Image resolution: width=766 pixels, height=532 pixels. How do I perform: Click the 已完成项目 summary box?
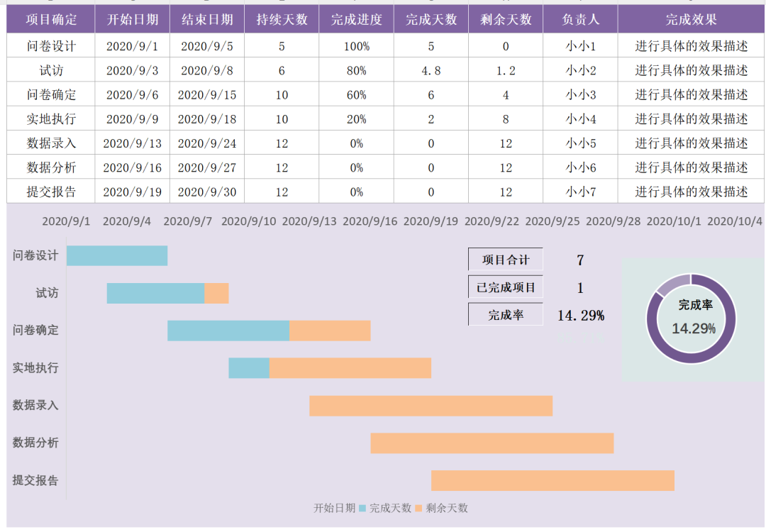click(x=506, y=287)
